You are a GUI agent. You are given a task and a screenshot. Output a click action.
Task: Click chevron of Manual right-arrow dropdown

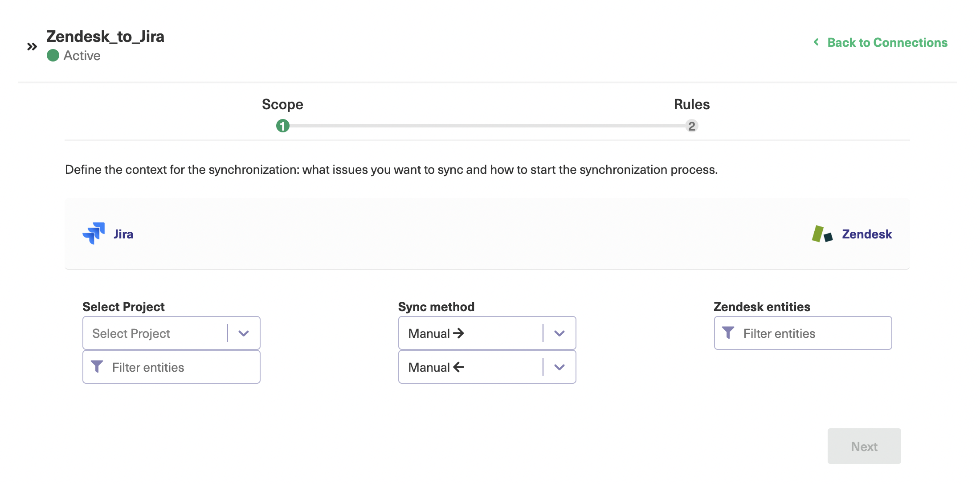tap(559, 333)
